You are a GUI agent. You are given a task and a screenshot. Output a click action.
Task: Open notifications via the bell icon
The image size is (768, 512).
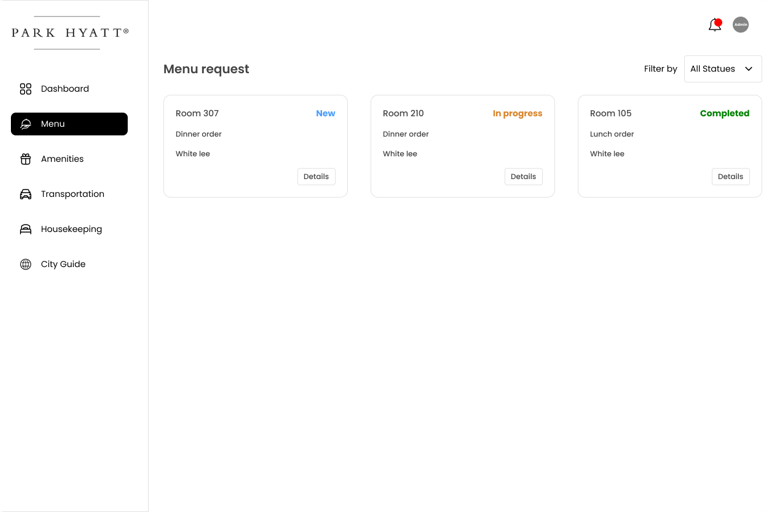tap(715, 24)
